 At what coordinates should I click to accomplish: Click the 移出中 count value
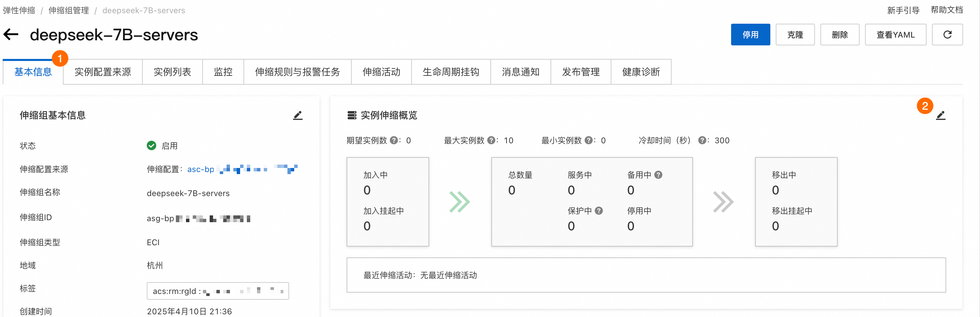(775, 190)
